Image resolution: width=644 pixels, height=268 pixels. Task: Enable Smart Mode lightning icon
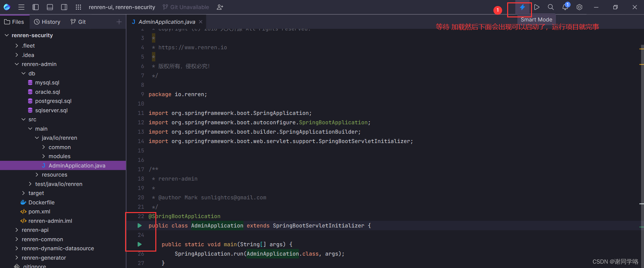click(x=522, y=7)
